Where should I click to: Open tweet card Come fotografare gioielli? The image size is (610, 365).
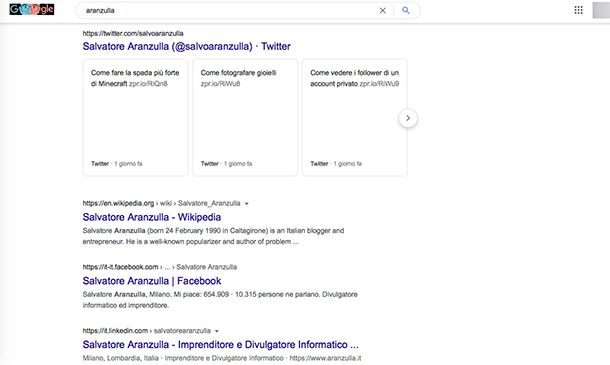click(245, 118)
